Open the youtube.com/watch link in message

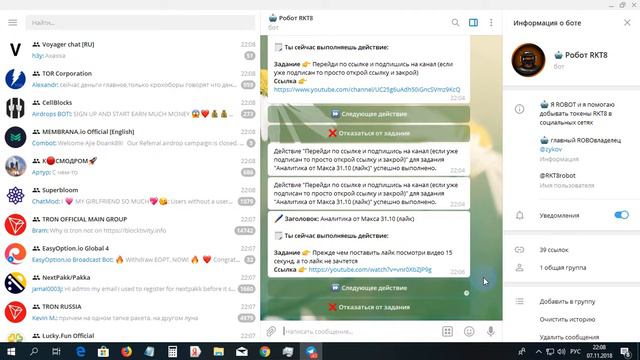(x=370, y=269)
